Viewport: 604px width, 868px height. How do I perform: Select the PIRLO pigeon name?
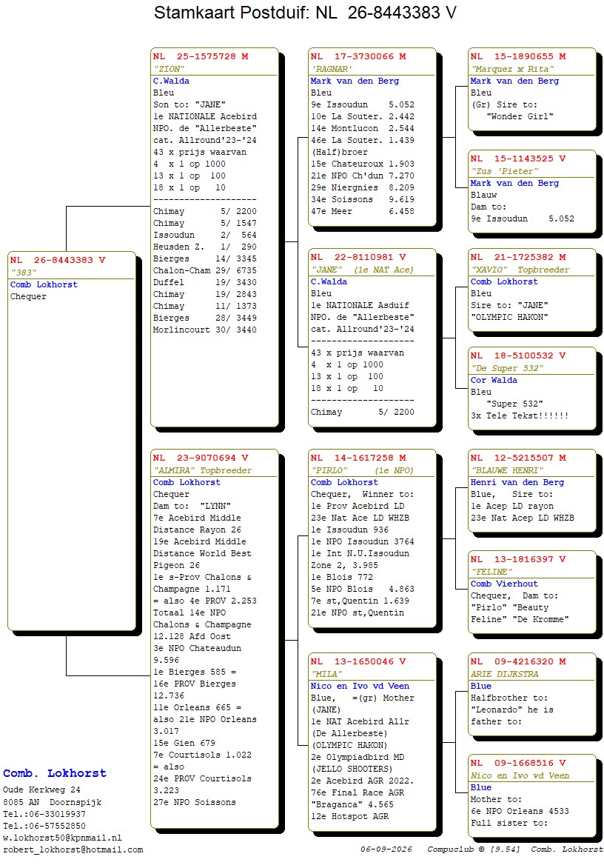[329, 470]
